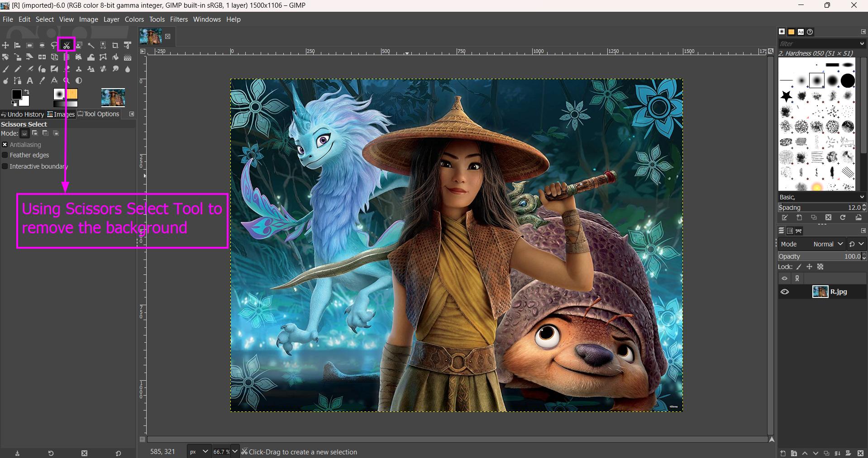The height and width of the screenshot is (458, 868).
Task: Open the px unit dropdown in status bar
Action: tap(199, 452)
